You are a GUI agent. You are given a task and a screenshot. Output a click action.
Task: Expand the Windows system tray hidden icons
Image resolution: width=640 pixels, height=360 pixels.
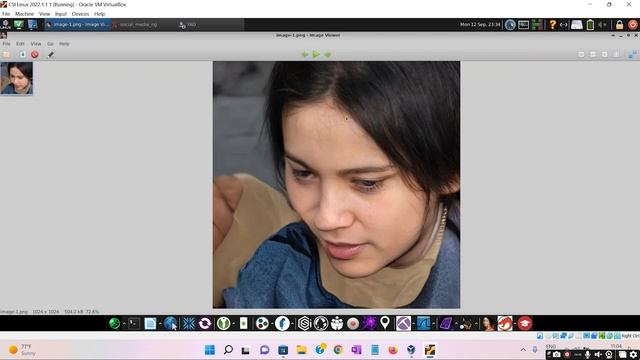523,350
